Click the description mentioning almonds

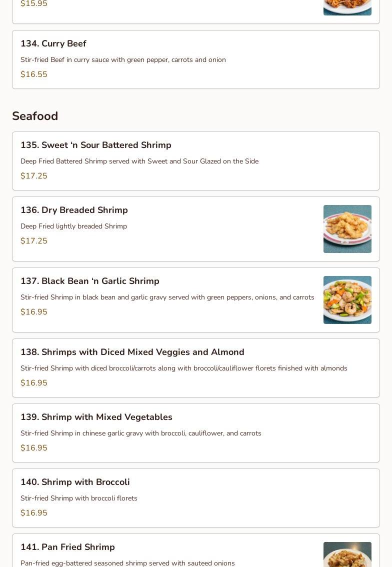(183, 368)
